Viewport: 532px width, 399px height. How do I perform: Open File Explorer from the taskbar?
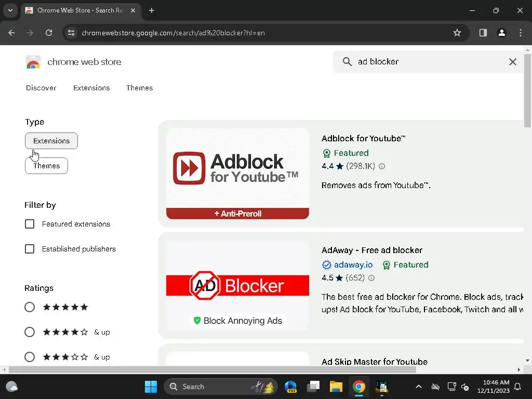[x=336, y=387]
